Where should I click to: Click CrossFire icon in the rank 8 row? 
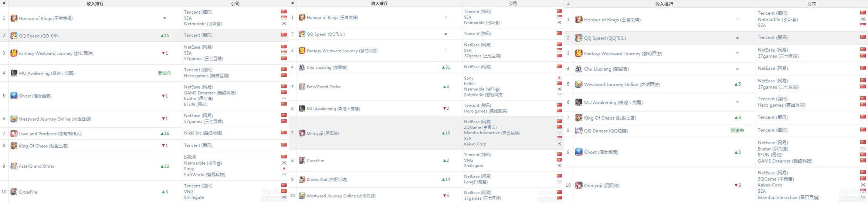coord(302,161)
